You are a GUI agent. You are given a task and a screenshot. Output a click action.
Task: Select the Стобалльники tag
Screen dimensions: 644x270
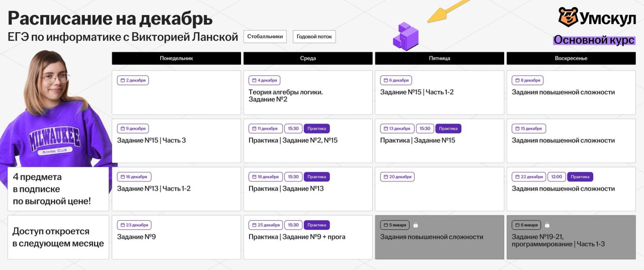click(265, 36)
